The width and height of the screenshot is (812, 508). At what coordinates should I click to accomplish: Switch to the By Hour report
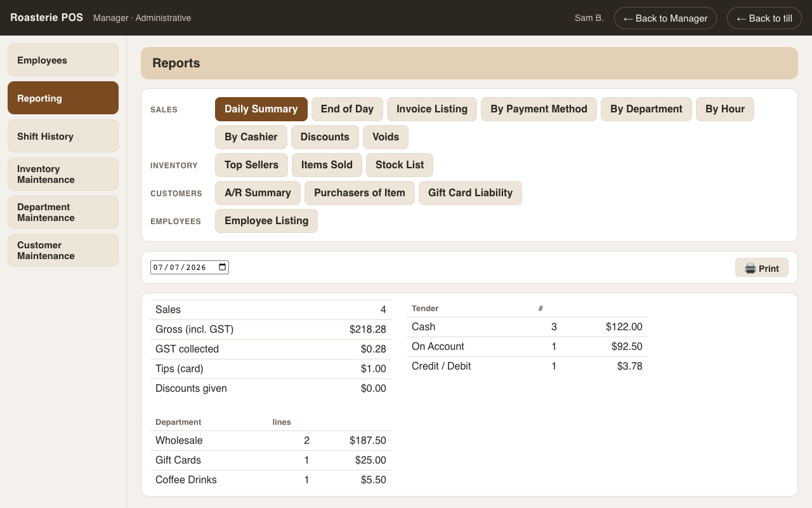[725, 109]
